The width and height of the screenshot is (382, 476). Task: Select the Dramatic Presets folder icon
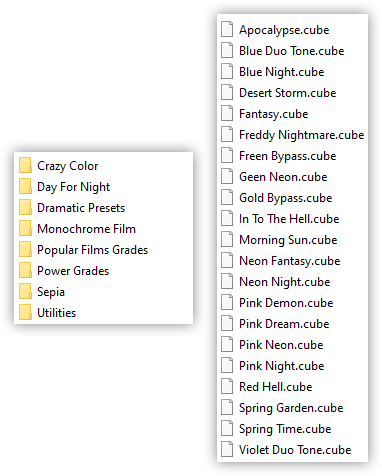coord(25,208)
